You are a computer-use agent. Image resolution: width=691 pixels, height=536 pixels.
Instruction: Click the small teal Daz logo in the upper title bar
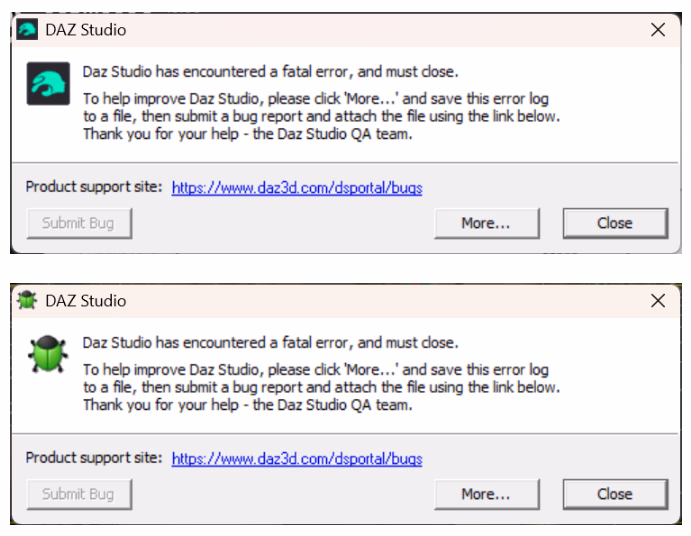point(28,30)
